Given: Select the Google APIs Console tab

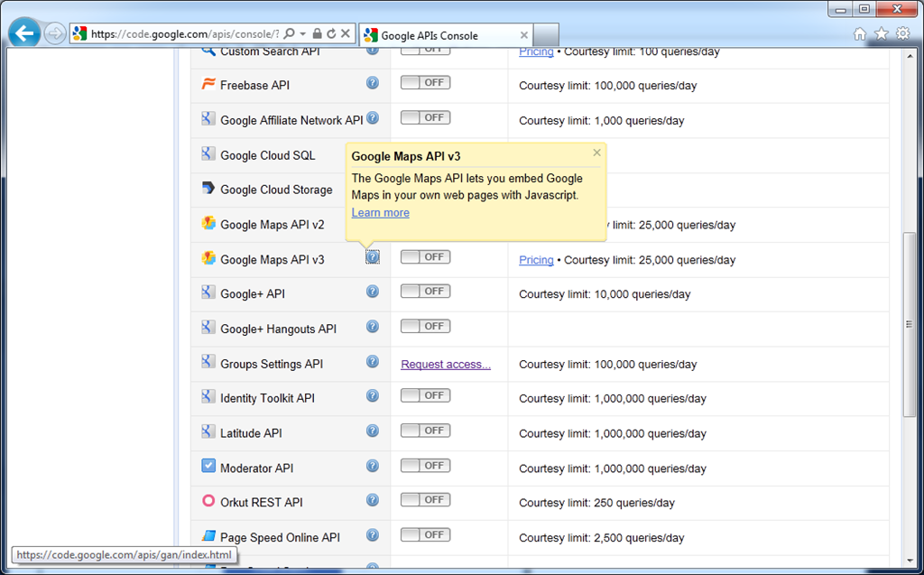Looking at the screenshot, I should point(446,35).
